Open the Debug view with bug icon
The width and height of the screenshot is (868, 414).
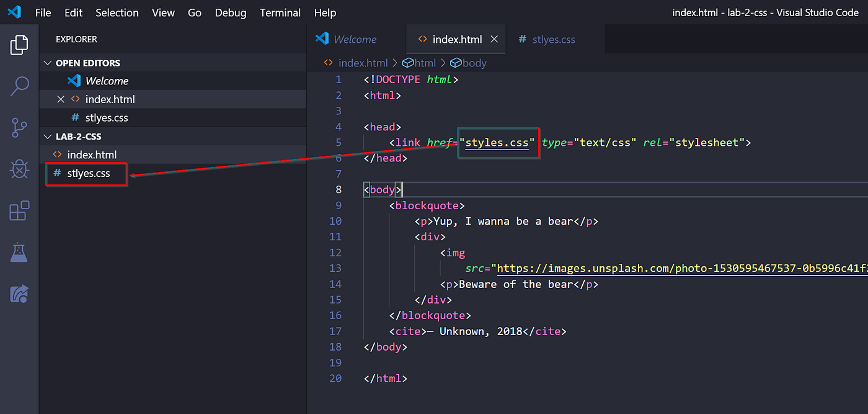coord(19,169)
